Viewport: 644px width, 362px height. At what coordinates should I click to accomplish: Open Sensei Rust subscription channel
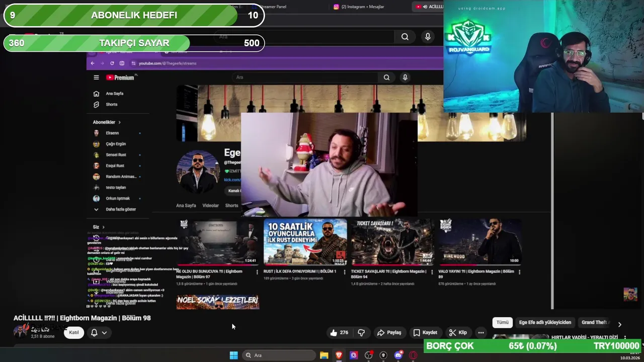coord(116,155)
